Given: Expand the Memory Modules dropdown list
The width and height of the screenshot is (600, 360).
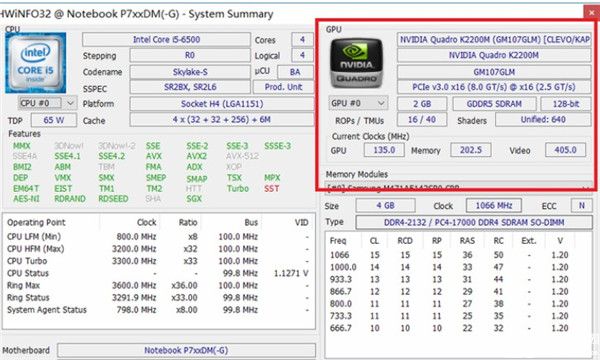Looking at the screenshot, I should [458, 187].
